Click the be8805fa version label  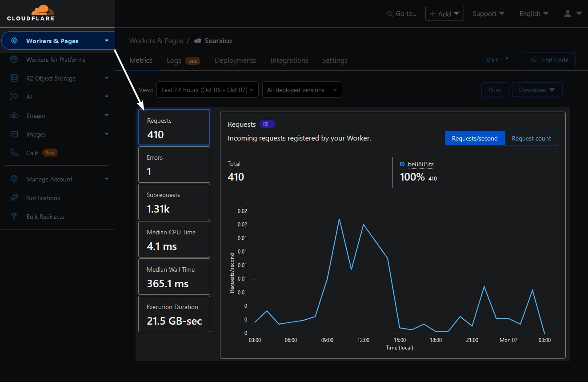pos(420,165)
